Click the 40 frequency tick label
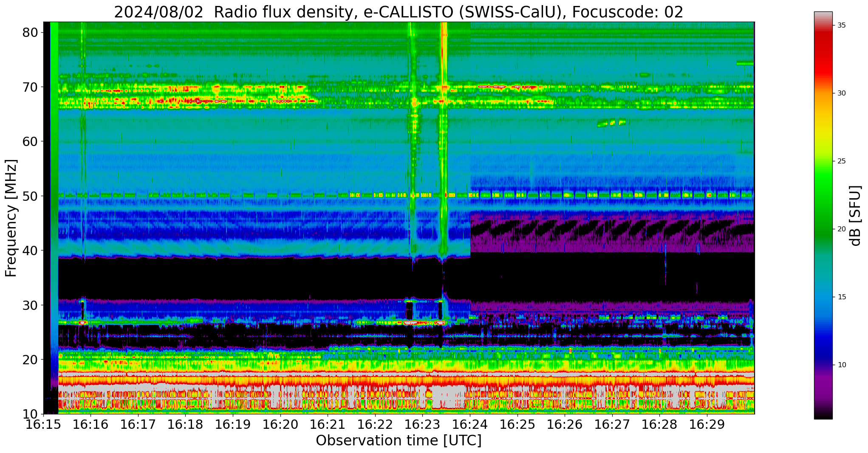Screen dimensions: 868x453 [x=31, y=250]
